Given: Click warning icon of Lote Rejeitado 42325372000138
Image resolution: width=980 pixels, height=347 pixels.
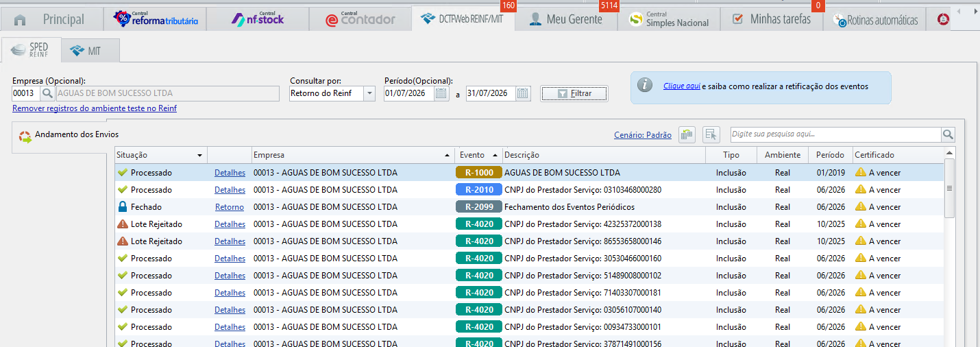Looking at the screenshot, I should [123, 224].
